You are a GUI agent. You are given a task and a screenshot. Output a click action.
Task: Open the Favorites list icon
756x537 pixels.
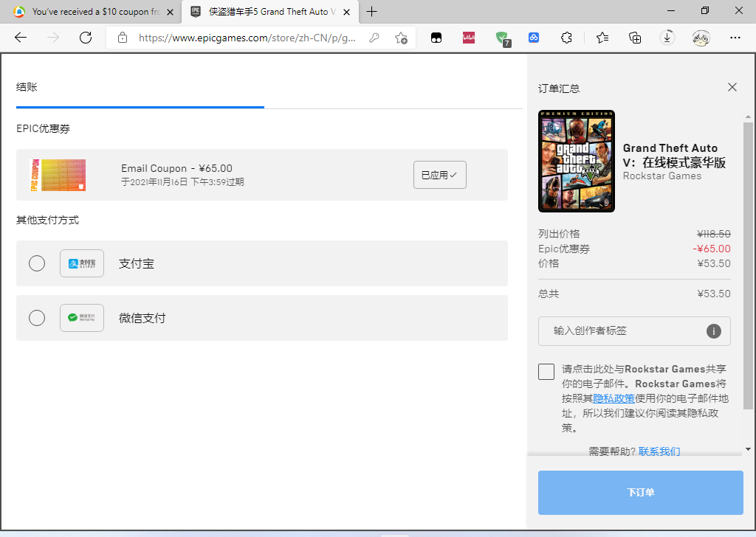tap(602, 38)
